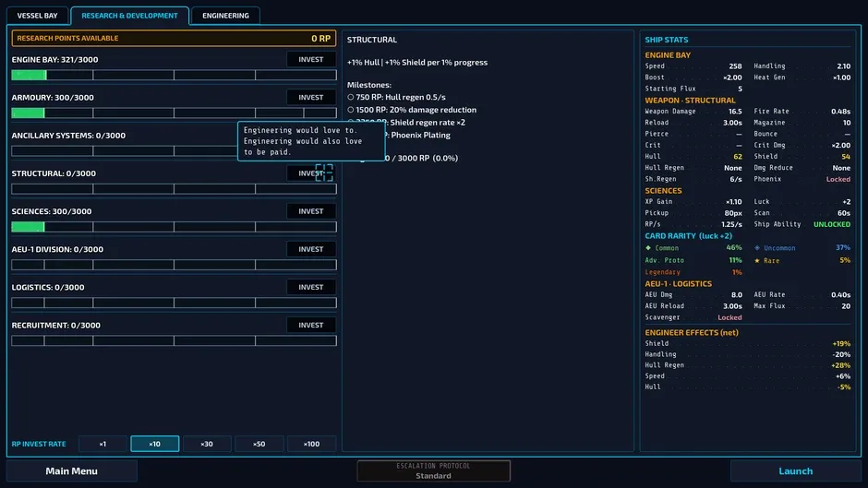Viewport: 868px width, 488px height.
Task: Switch to the Vessel Bay tab
Action: click(x=37, y=16)
